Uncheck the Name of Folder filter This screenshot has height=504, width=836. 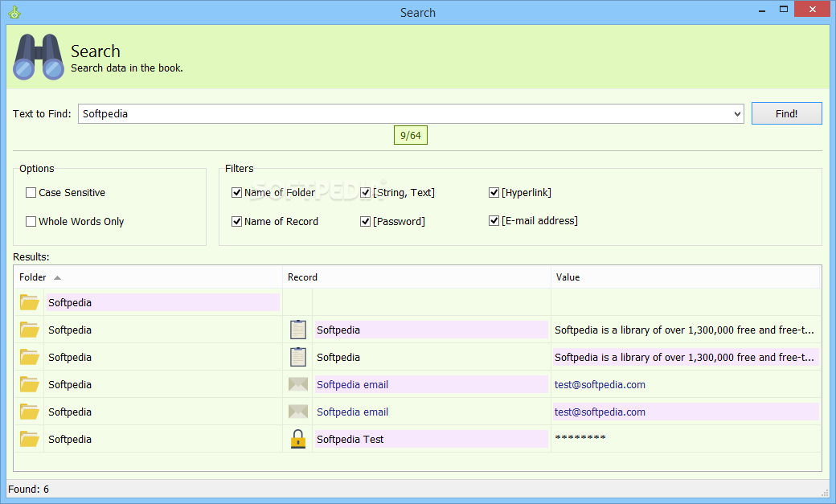[x=236, y=193]
